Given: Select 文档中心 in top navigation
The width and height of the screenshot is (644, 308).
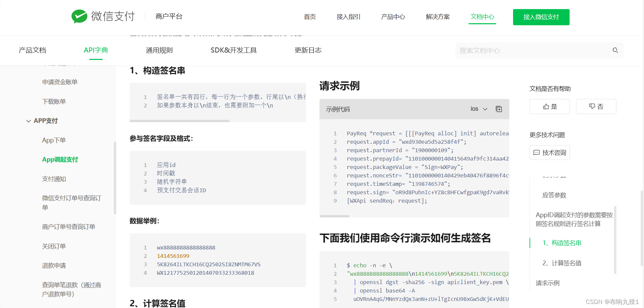Looking at the screenshot, I should click(482, 17).
